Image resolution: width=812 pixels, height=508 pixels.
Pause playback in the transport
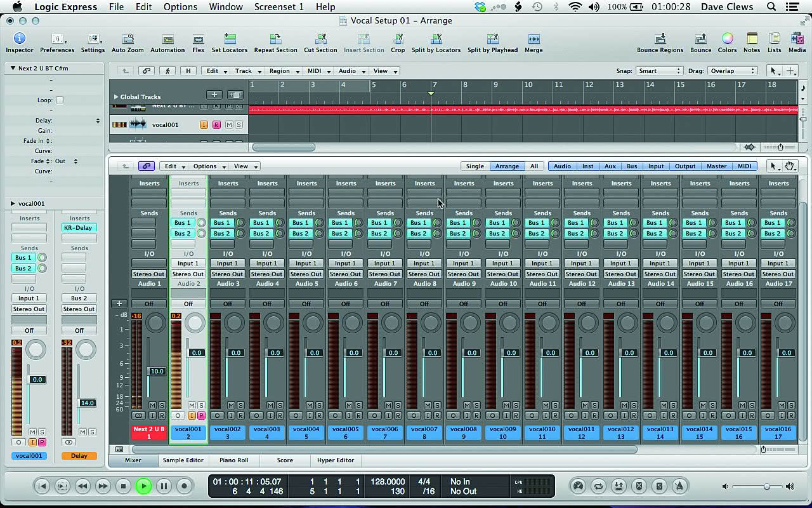tap(164, 486)
